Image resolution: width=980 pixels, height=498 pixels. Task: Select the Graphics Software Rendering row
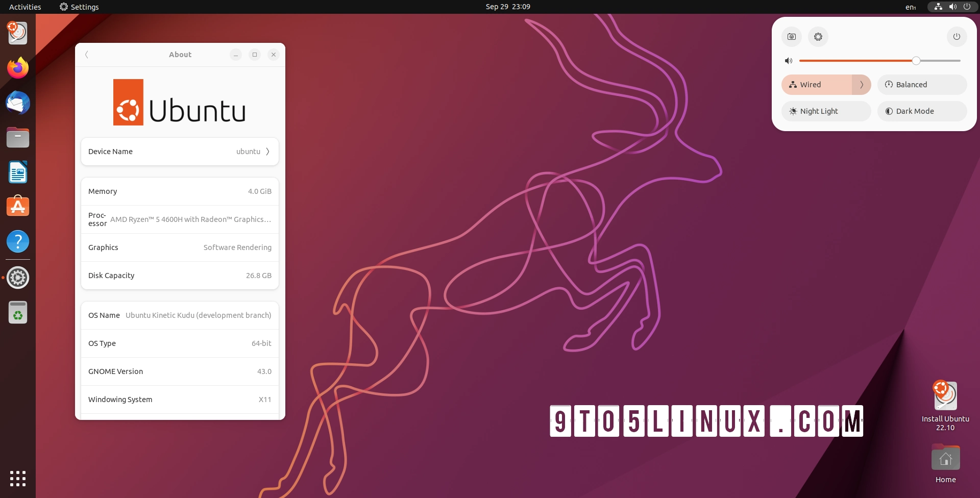click(x=180, y=247)
